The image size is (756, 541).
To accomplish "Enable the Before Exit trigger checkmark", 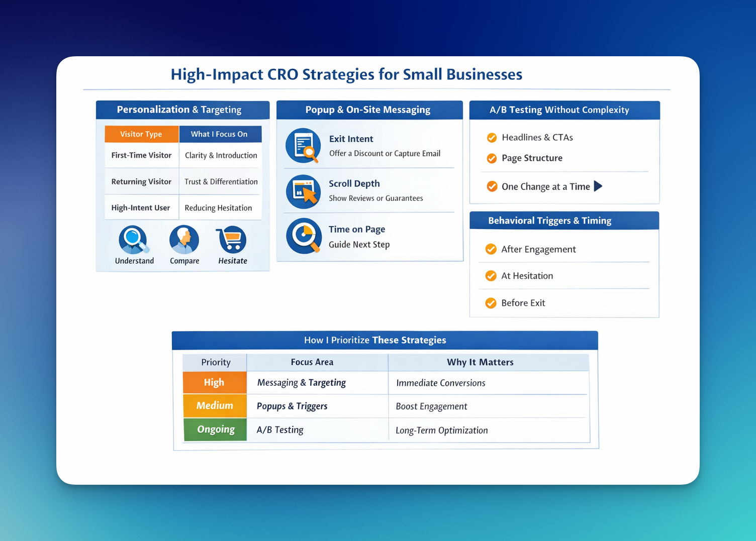I will pos(491,303).
